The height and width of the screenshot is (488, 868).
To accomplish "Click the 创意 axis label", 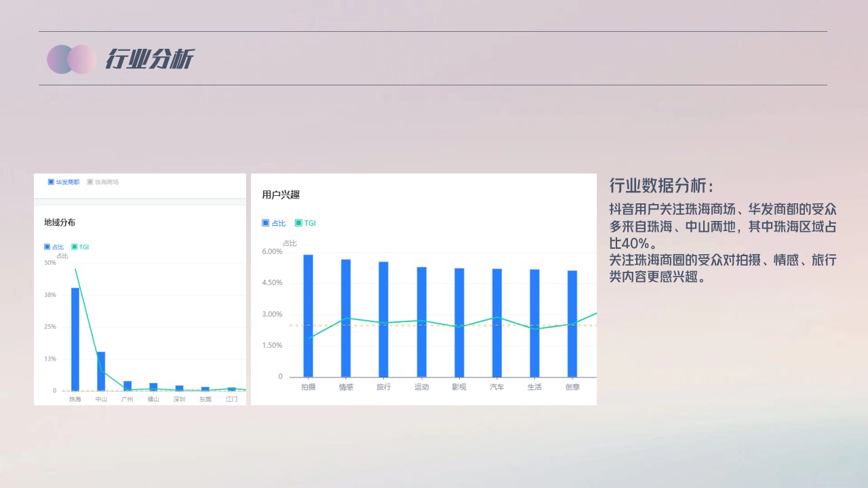I will [572, 387].
